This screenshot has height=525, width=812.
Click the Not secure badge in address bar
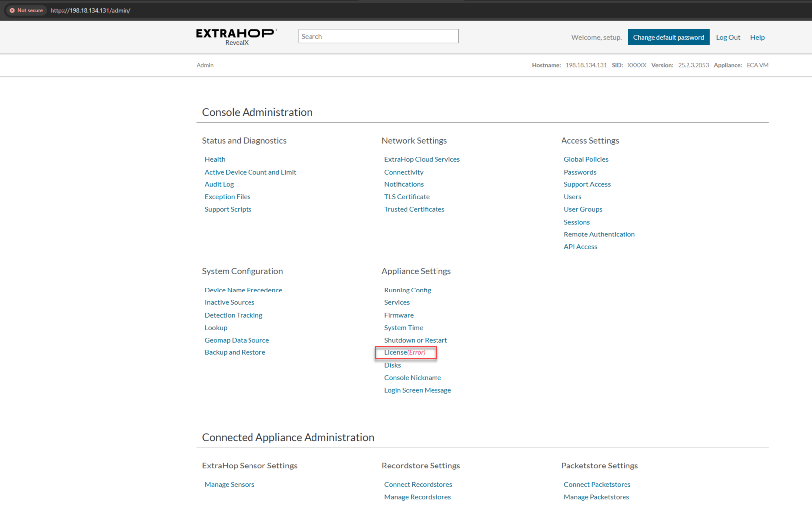coord(26,10)
